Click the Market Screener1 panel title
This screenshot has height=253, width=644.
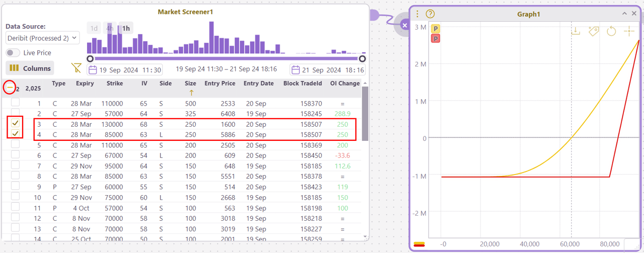point(186,12)
